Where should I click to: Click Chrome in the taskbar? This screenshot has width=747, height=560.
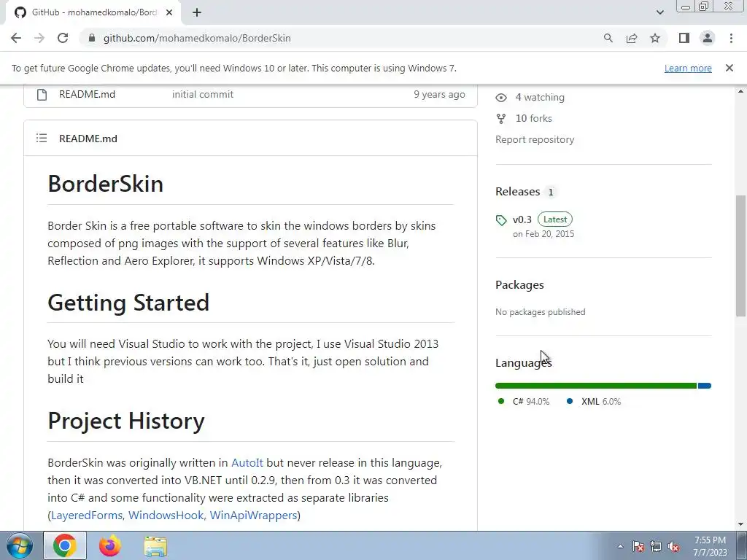tap(65, 545)
